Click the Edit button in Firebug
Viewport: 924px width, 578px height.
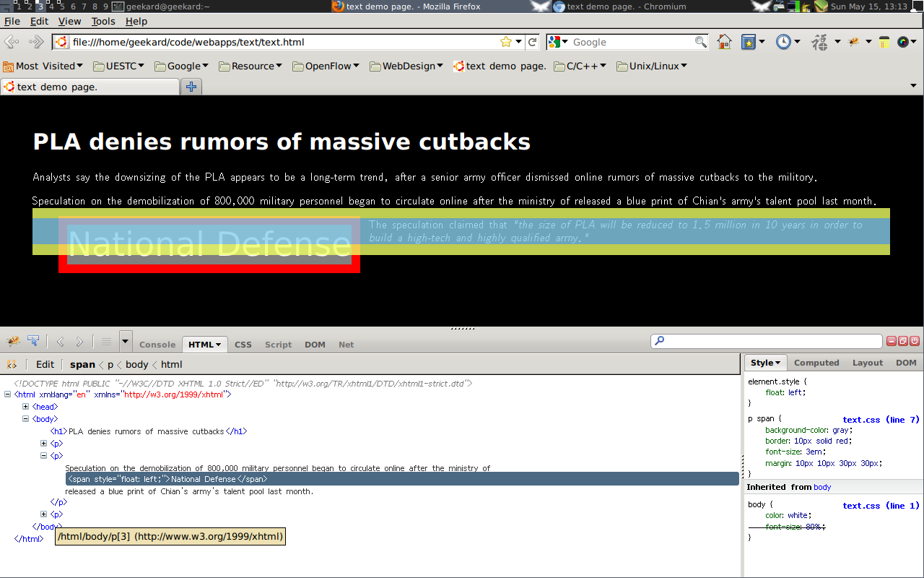pos(45,364)
